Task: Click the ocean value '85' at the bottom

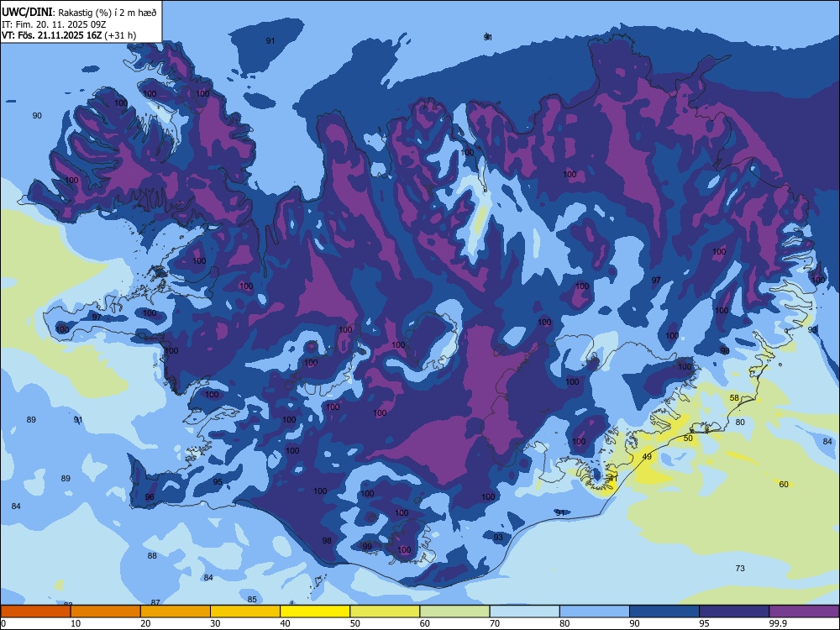Action: (x=252, y=600)
